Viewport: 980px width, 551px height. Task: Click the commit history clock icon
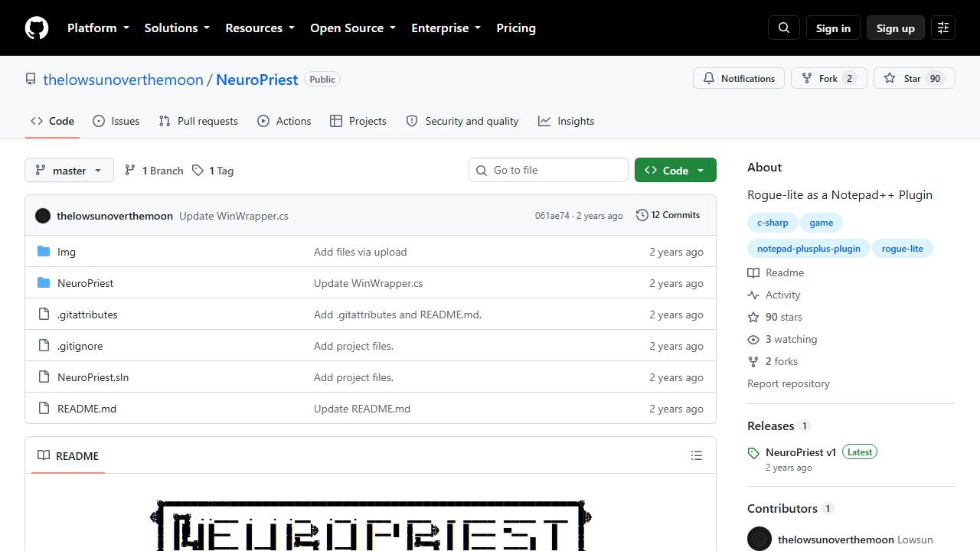tap(642, 216)
